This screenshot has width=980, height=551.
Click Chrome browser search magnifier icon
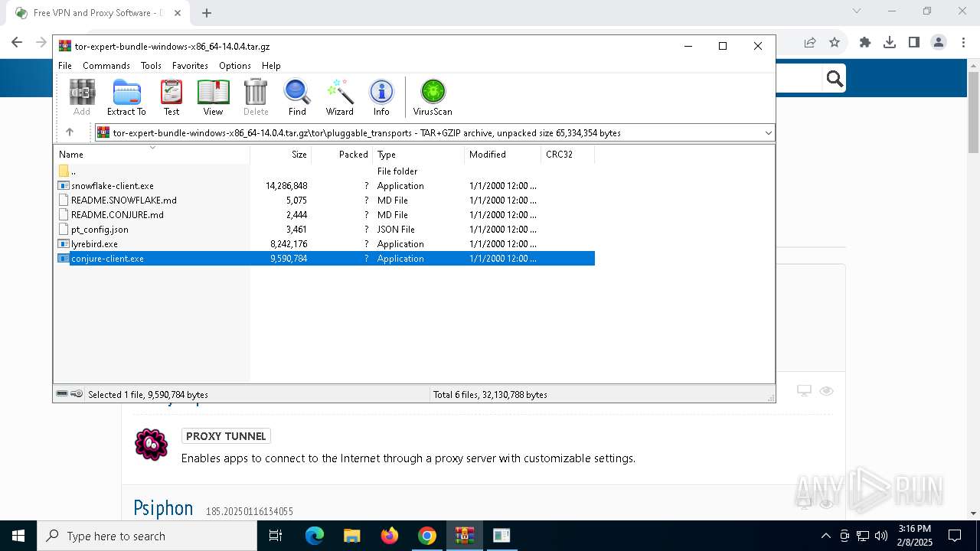[835, 78]
